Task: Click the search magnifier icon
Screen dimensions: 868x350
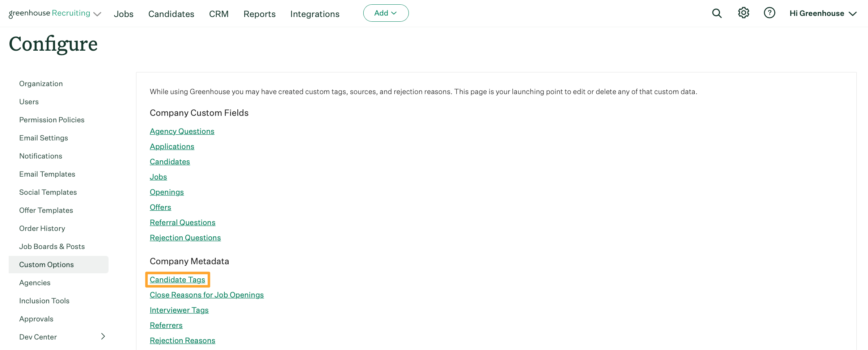Action: (x=716, y=13)
